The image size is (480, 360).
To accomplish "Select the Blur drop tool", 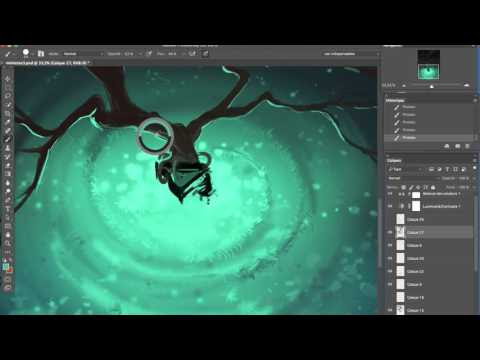I will point(8,183).
